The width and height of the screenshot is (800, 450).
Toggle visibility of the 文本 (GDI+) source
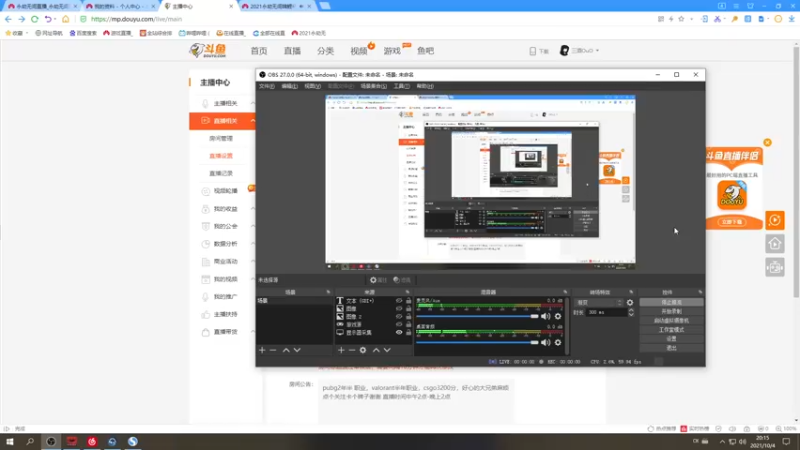pos(399,301)
